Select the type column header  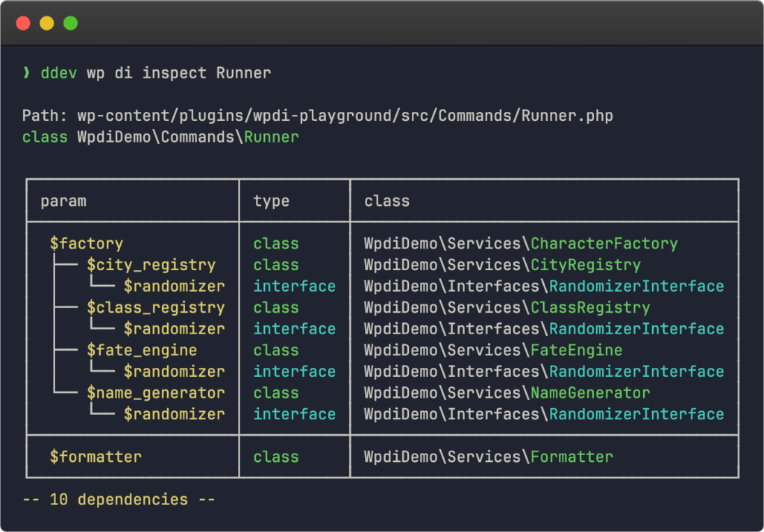pos(271,200)
